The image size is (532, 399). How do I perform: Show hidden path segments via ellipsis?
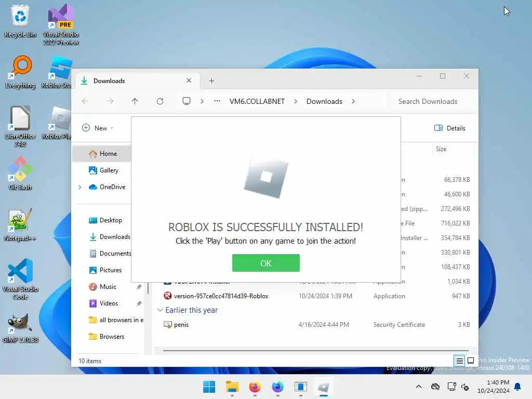tap(217, 101)
